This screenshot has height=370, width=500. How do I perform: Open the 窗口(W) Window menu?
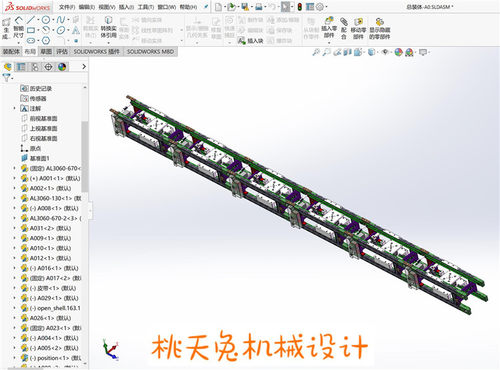tap(167, 7)
